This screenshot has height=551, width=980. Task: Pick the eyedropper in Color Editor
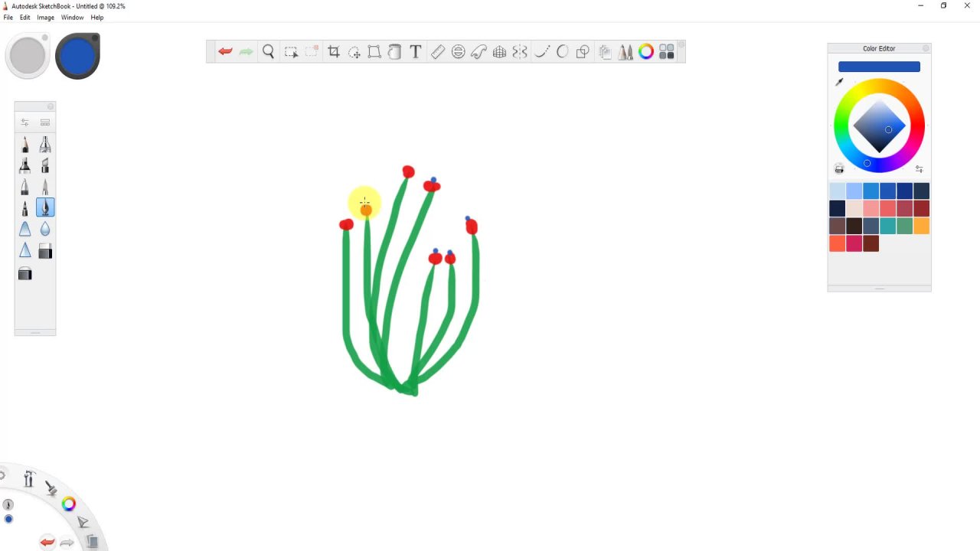(839, 82)
